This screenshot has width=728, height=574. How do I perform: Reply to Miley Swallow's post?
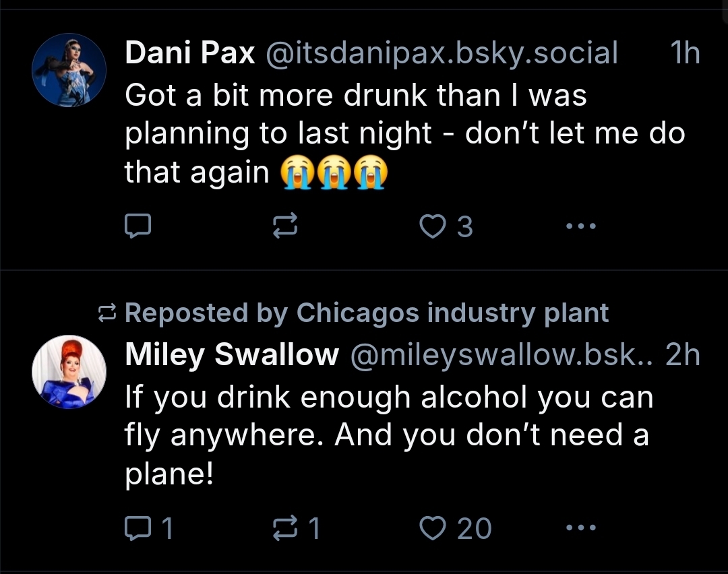tap(138, 528)
